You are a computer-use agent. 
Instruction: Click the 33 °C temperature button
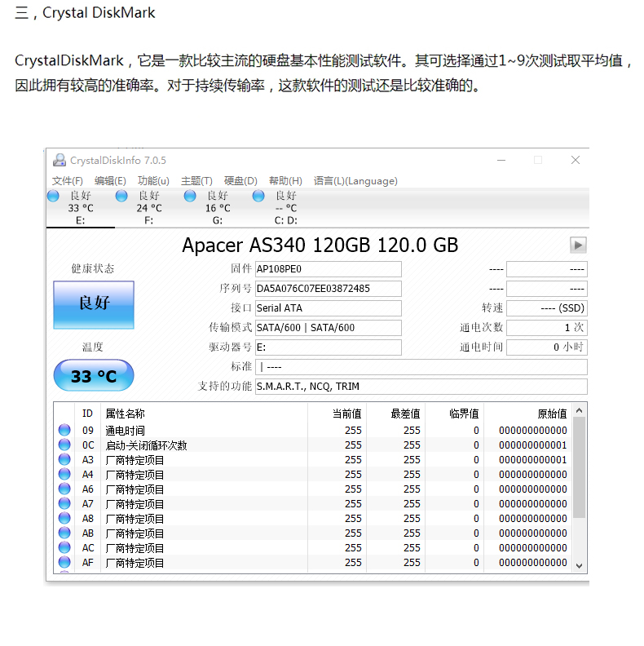click(94, 375)
